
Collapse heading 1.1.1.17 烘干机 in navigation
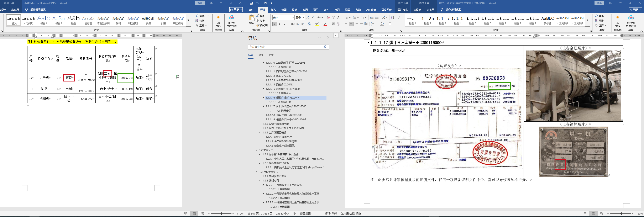click(x=263, y=106)
